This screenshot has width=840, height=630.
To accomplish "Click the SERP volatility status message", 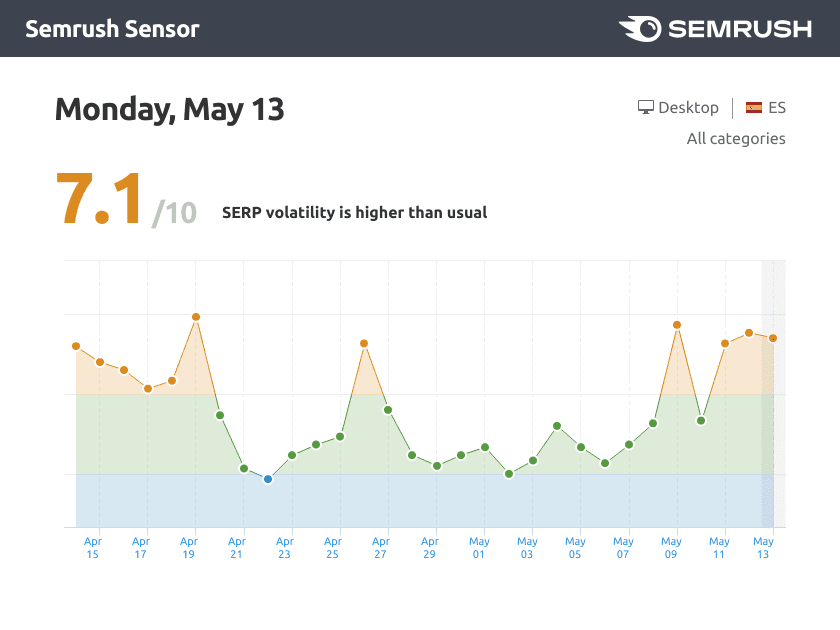I will pos(354,212).
